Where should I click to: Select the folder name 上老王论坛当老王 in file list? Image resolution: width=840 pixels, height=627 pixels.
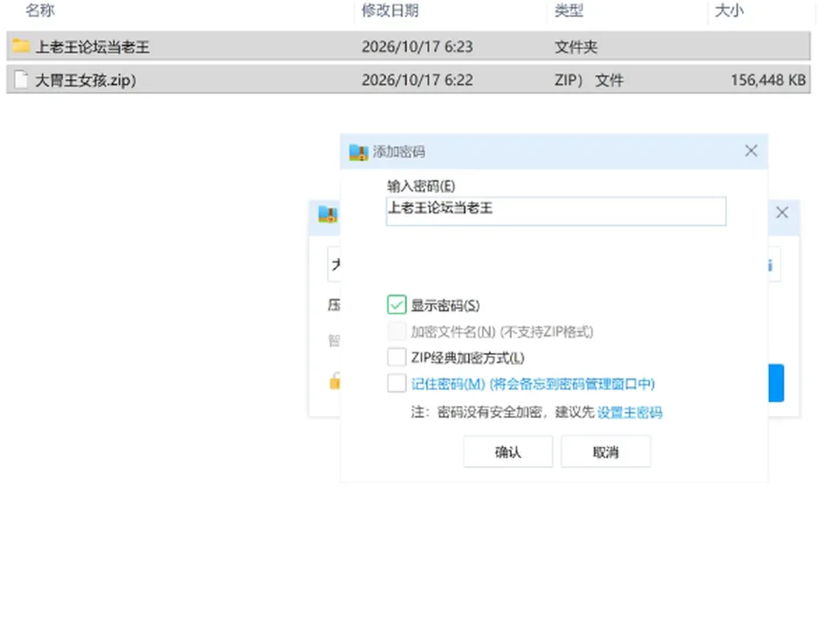click(93, 47)
